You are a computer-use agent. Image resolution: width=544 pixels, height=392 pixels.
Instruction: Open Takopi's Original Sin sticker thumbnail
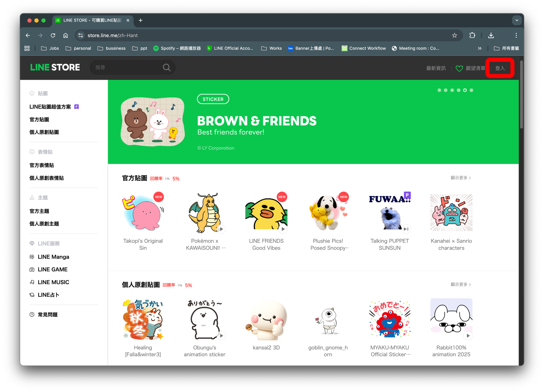(x=143, y=212)
